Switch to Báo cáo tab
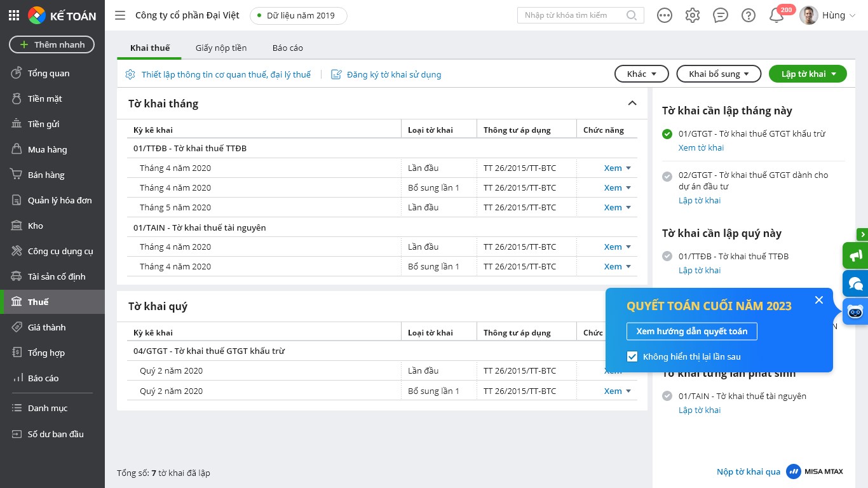This screenshot has height=488, width=868. [288, 48]
